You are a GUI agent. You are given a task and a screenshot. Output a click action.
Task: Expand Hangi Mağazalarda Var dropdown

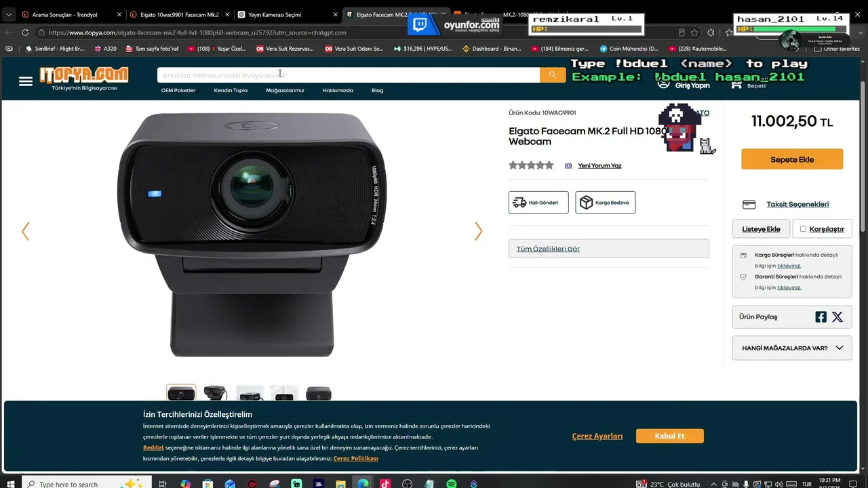(792, 348)
